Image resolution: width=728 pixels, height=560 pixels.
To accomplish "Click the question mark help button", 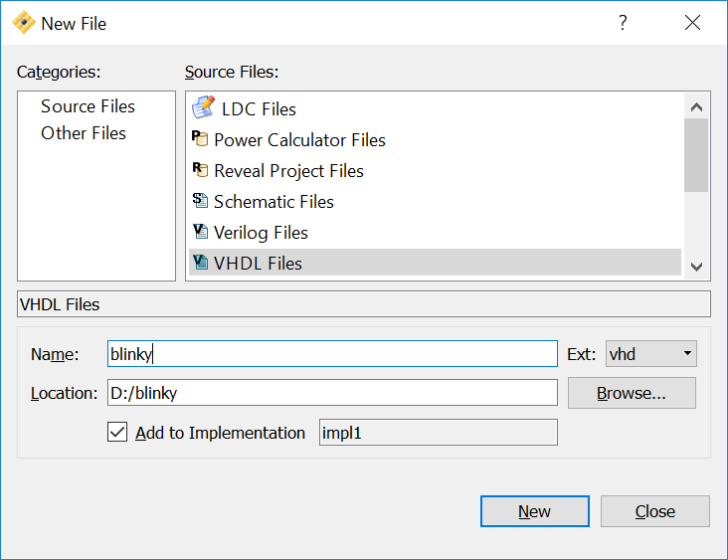I will tap(624, 23).
